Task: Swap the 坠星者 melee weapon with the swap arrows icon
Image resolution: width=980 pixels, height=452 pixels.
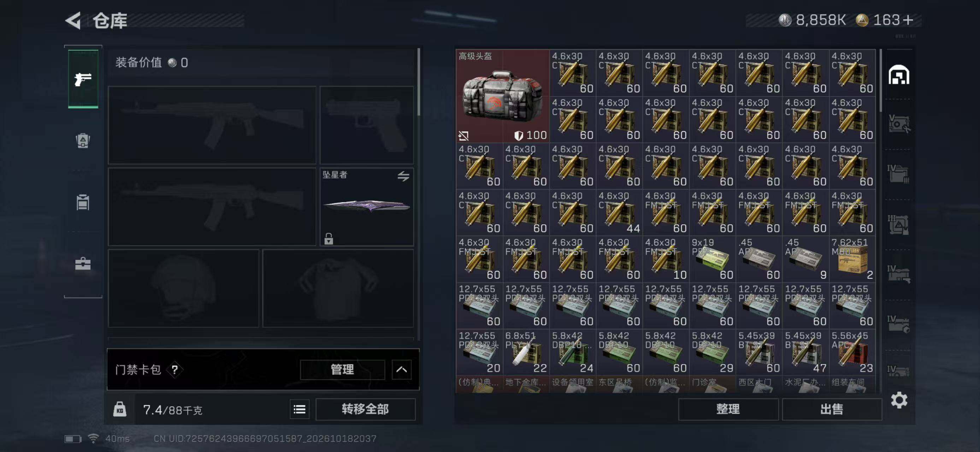Action: point(403,176)
